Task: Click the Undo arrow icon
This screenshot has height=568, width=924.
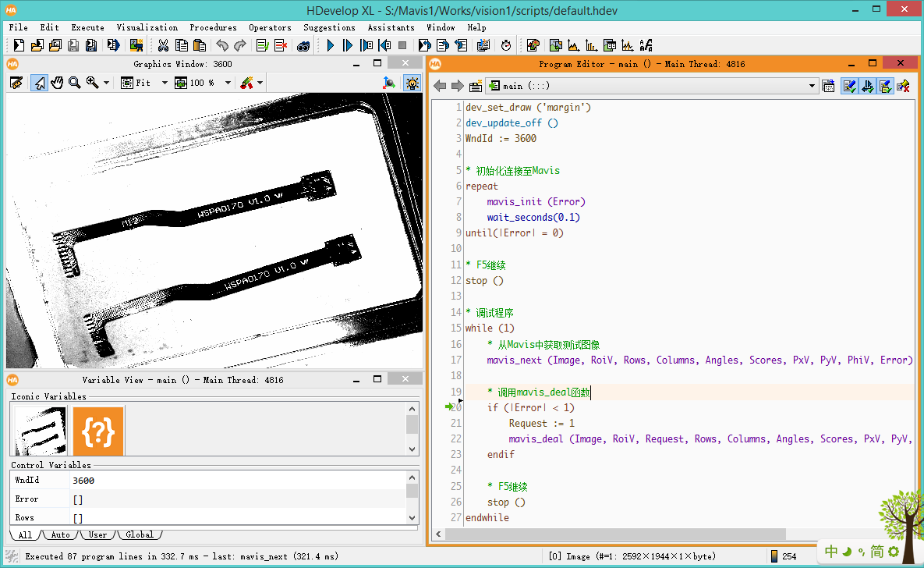Action: (x=222, y=45)
